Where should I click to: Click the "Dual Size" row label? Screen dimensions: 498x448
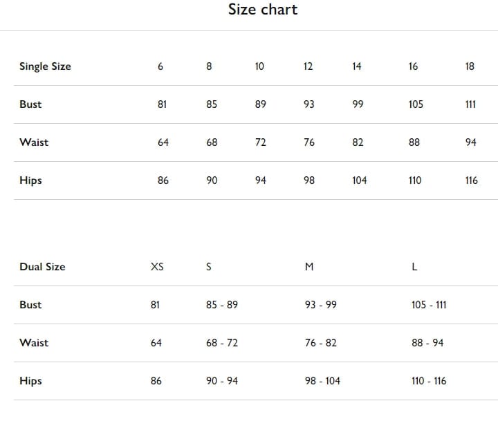[42, 267]
